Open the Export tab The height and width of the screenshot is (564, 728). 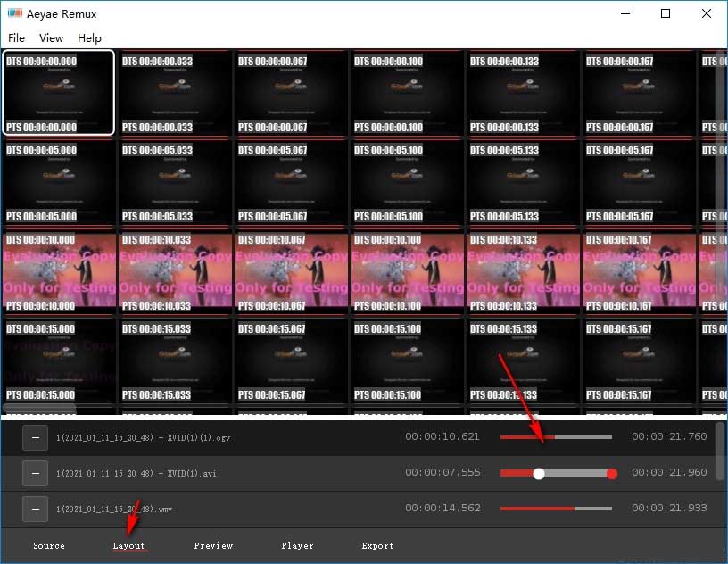point(377,545)
